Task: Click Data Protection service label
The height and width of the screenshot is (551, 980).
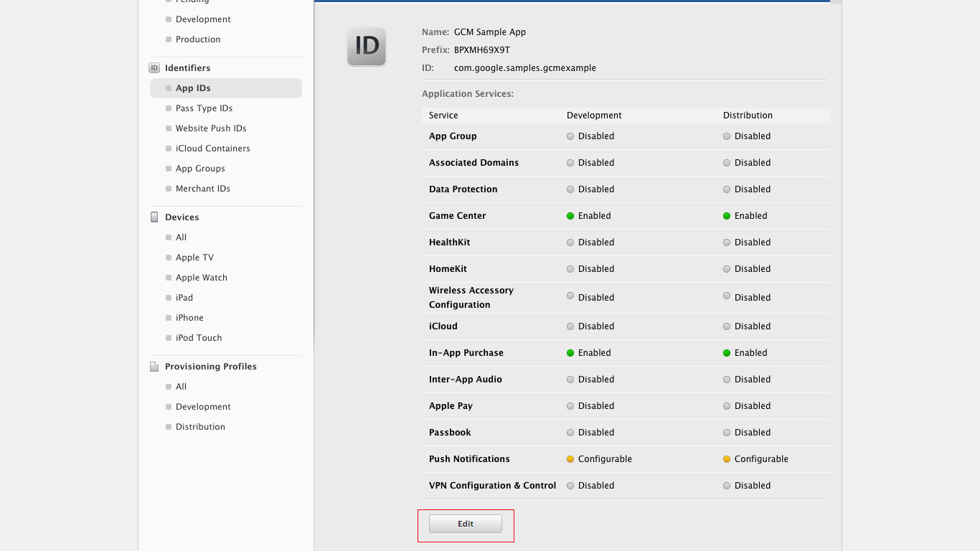Action: (463, 189)
